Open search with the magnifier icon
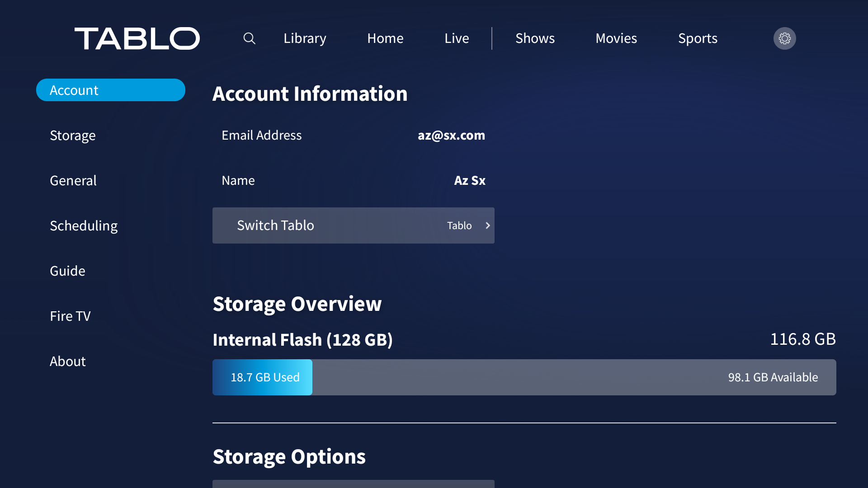This screenshot has height=488, width=868. (249, 38)
